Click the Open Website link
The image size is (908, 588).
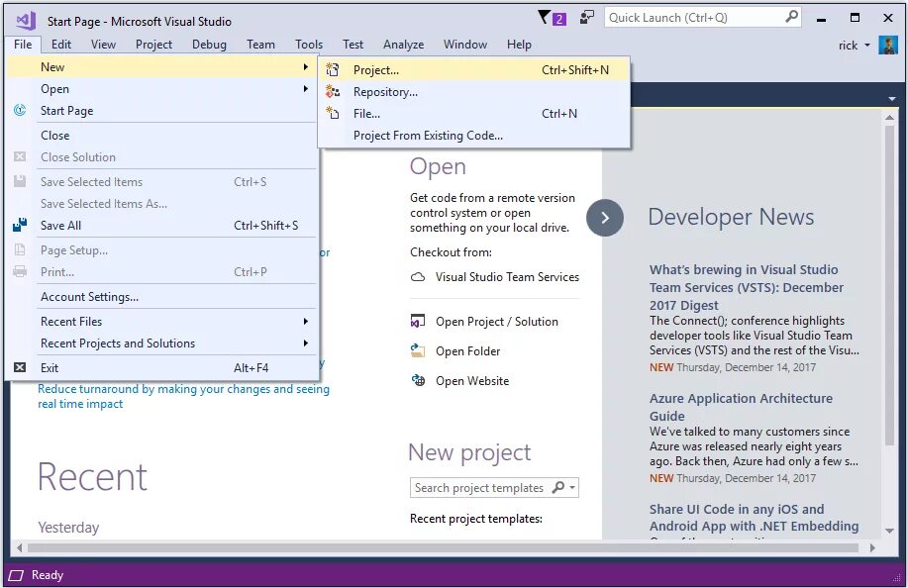[x=472, y=381]
